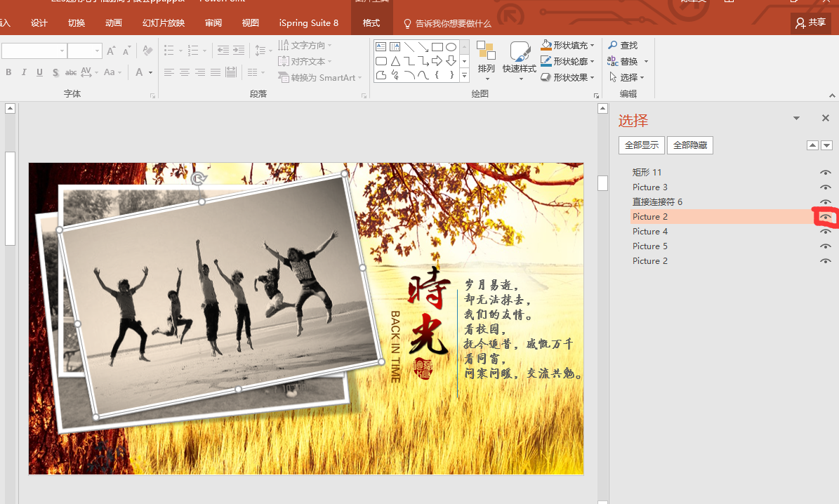
Task: Open Selection pane options dropdown arrow
Action: coord(796,118)
